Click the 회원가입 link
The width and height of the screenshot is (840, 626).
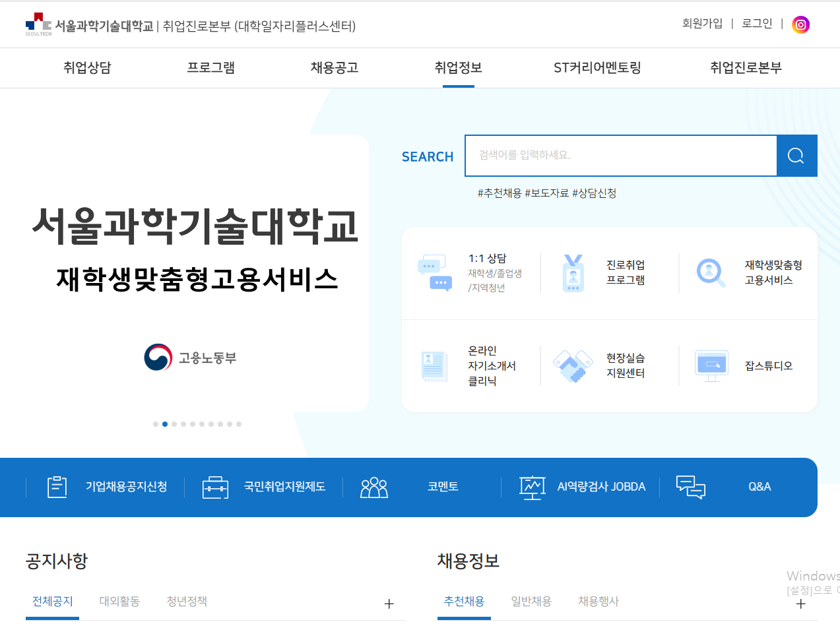(702, 24)
